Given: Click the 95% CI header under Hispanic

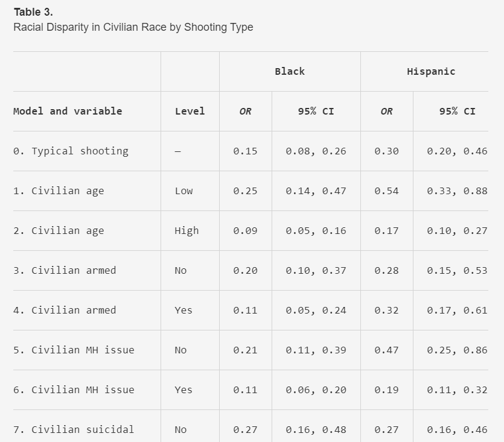Looking at the screenshot, I should click(x=457, y=111).
